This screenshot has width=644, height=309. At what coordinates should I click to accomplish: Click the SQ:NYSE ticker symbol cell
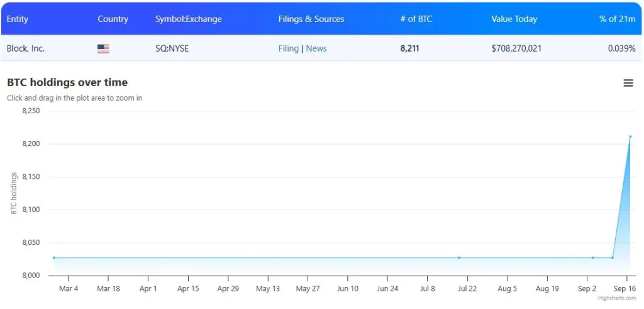coord(172,48)
